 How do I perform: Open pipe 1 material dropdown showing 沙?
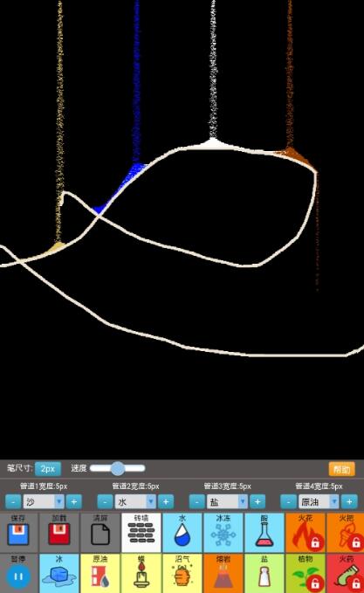[x=44, y=502]
